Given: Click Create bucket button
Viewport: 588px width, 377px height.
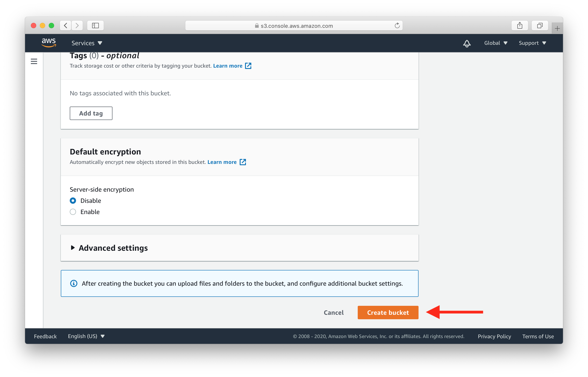Looking at the screenshot, I should [387, 312].
